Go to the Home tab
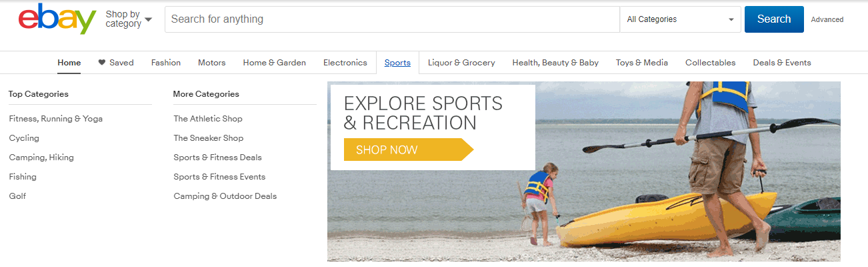This screenshot has height=267, width=868. pos(69,63)
